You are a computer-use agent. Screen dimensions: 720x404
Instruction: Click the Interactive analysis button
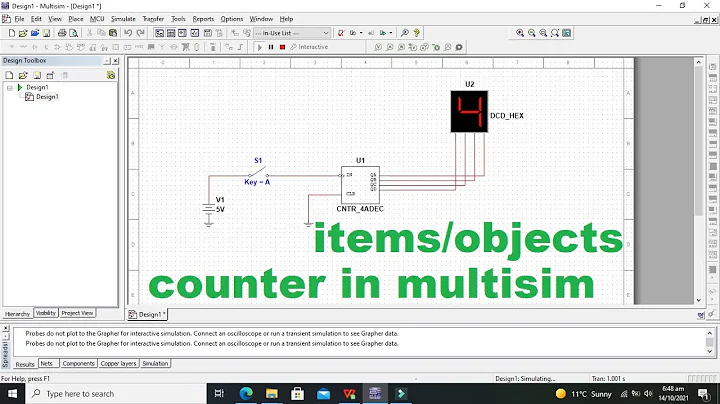(x=309, y=47)
